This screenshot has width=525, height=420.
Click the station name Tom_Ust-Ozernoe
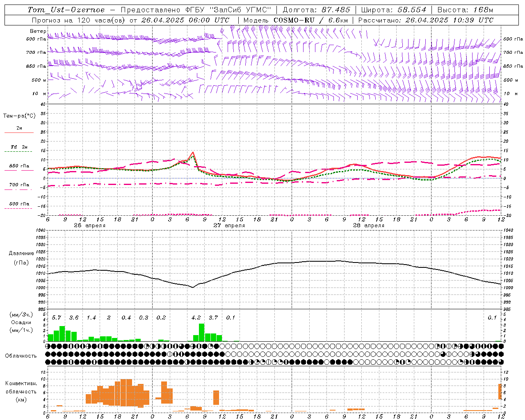pos(66,10)
